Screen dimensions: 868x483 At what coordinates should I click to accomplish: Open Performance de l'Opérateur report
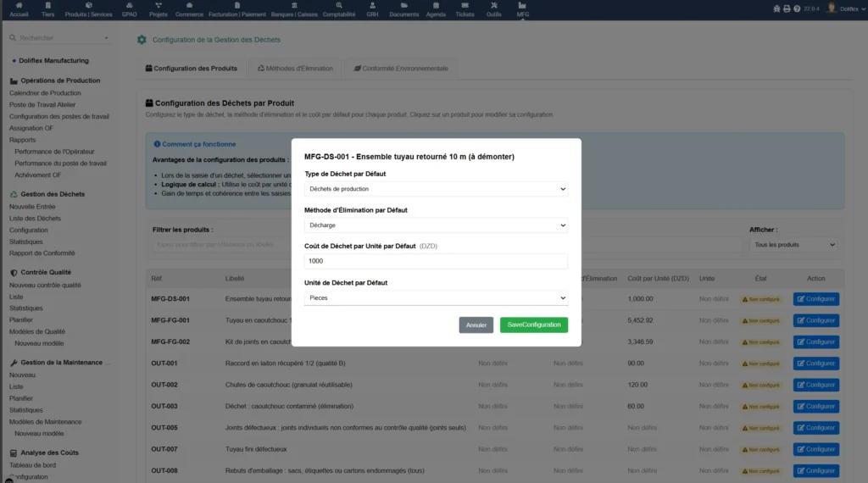click(54, 152)
